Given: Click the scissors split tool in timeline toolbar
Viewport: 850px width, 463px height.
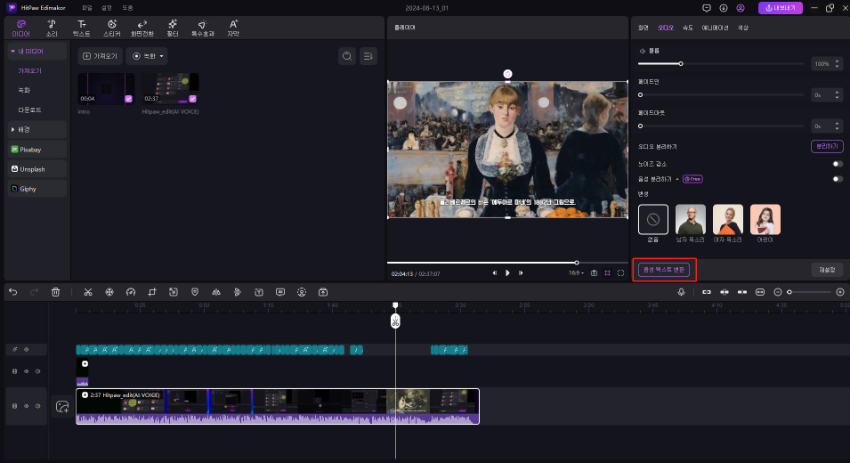Looking at the screenshot, I should [88, 292].
